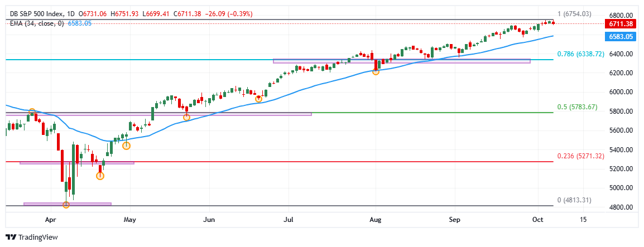Click the Aug label on the time axis
Image resolution: width=644 pixels, height=247 pixels.
coord(376,220)
